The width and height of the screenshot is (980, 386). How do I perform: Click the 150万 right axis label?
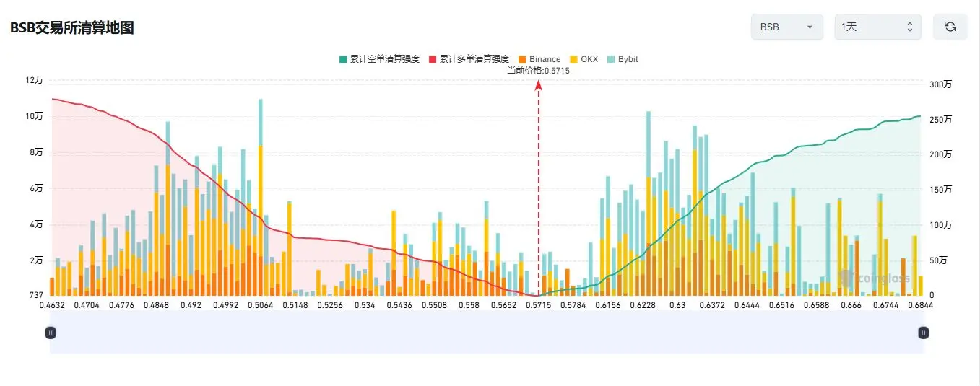940,190
